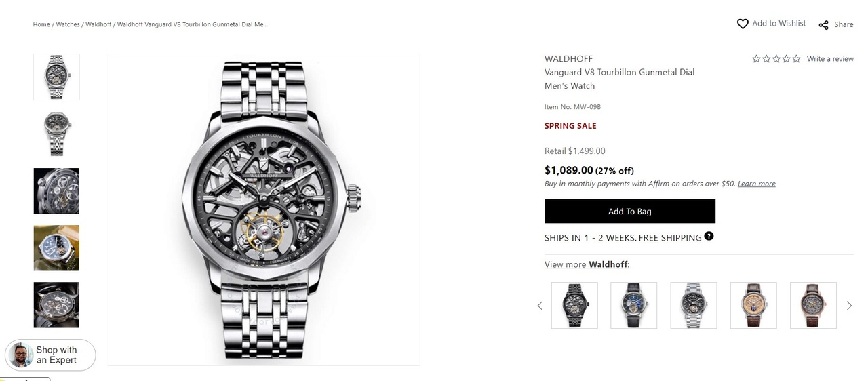View the dark close-up side thumbnail
The width and height of the screenshot is (868, 381).
[x=56, y=190]
